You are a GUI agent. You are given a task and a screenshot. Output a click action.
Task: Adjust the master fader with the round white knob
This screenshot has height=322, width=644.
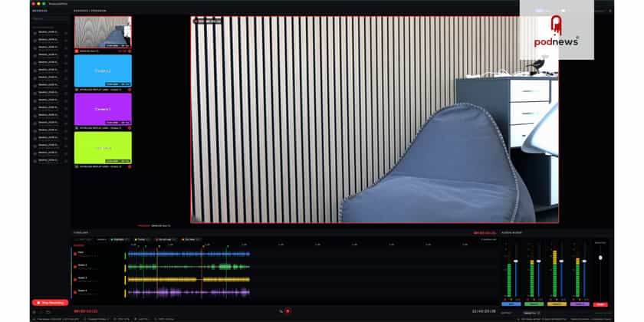600,258
